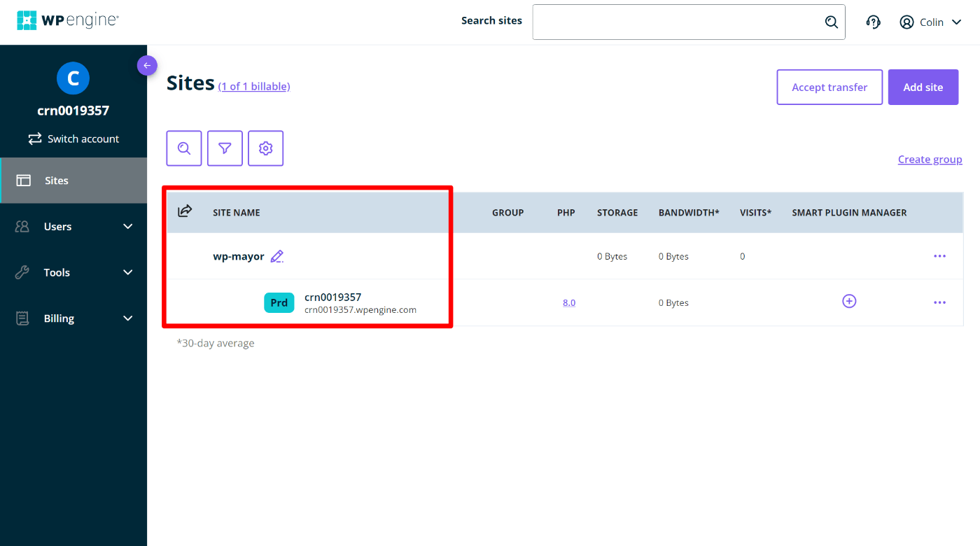Open the Create group link
This screenshot has height=546, width=980.
click(930, 160)
